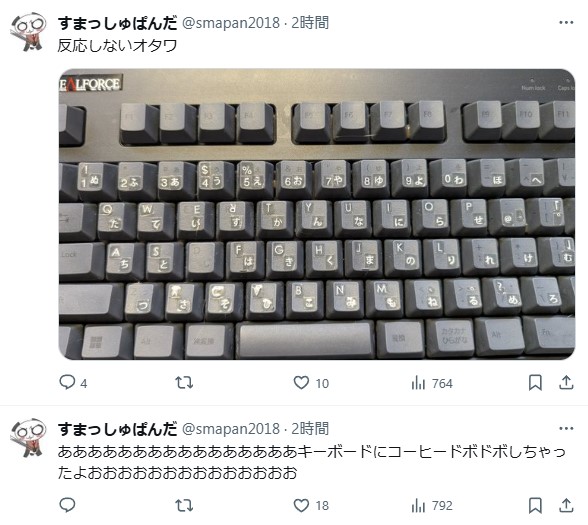Viewport: 588px width, 525px height.
Task: Open @smapan2018 handle on first tweet
Action: (x=231, y=23)
